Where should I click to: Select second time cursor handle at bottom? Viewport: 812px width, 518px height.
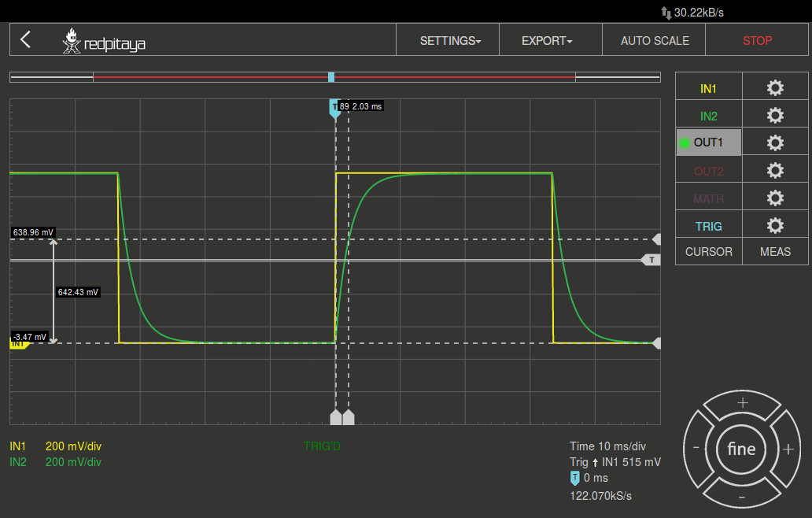point(349,417)
